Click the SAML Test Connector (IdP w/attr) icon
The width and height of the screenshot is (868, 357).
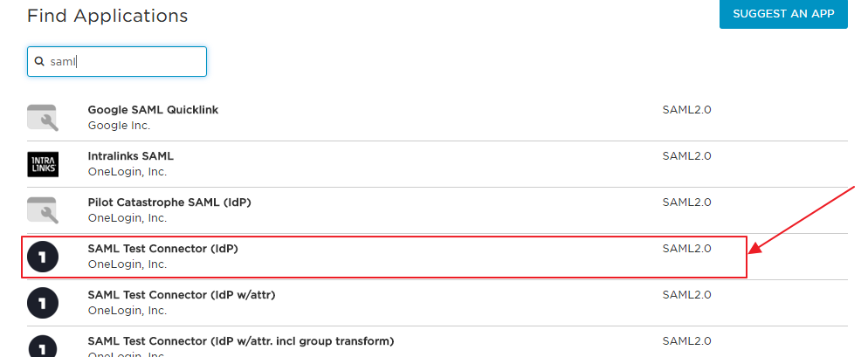(42, 303)
